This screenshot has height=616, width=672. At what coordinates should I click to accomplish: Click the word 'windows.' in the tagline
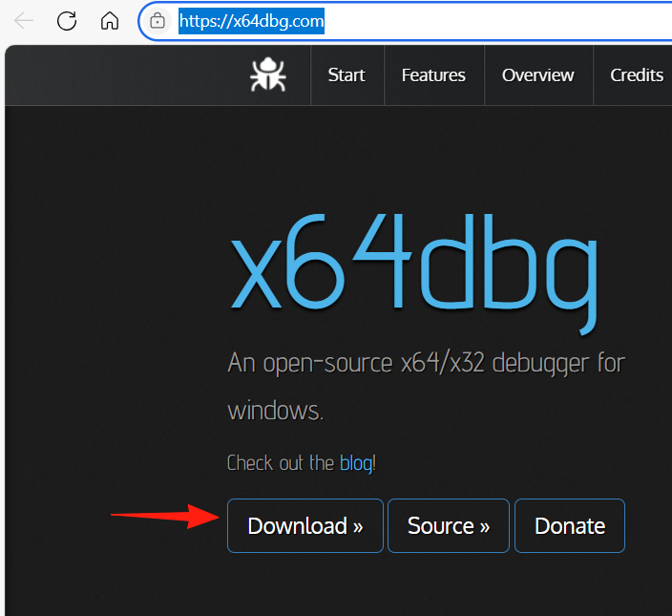coord(275,412)
